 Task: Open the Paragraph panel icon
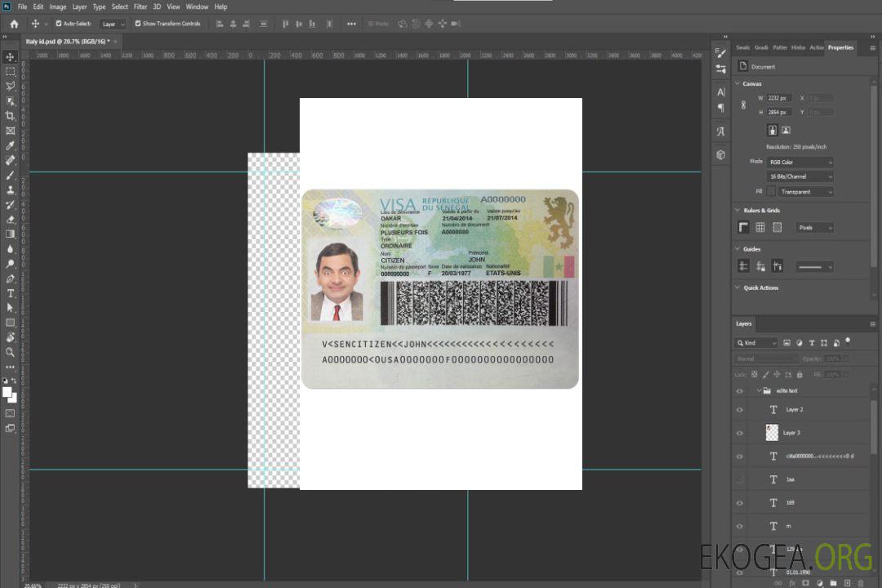coord(721,108)
